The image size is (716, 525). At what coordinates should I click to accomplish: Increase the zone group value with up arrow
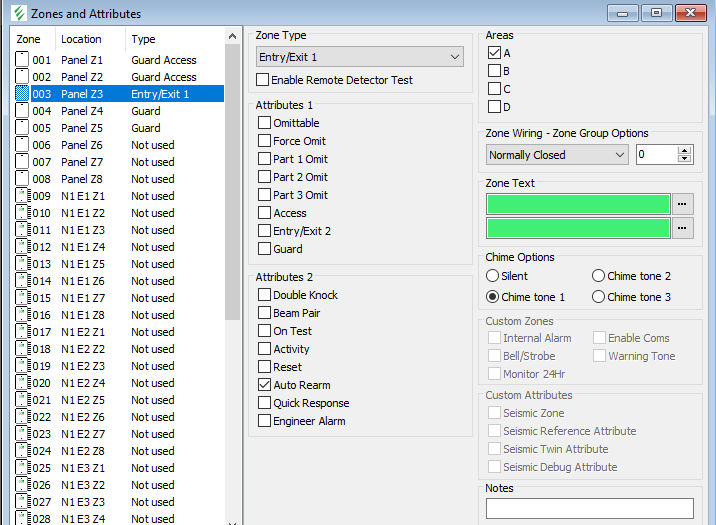685,151
